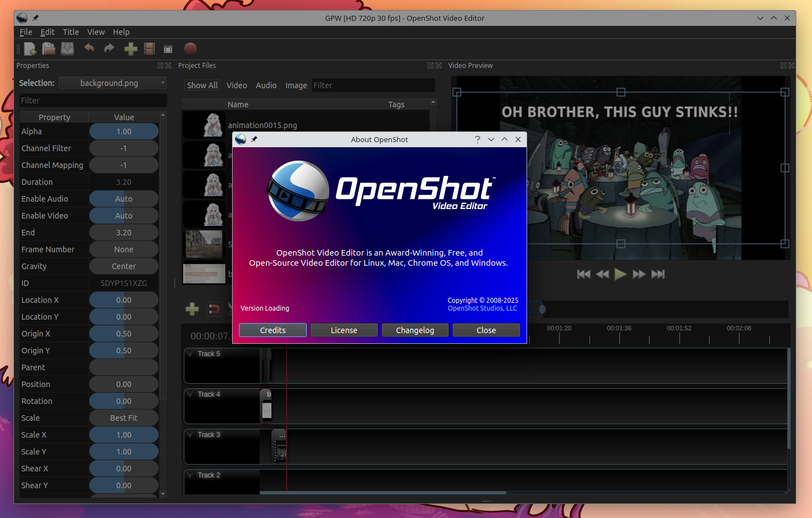
Task: Close the Properties panel
Action: [168, 66]
